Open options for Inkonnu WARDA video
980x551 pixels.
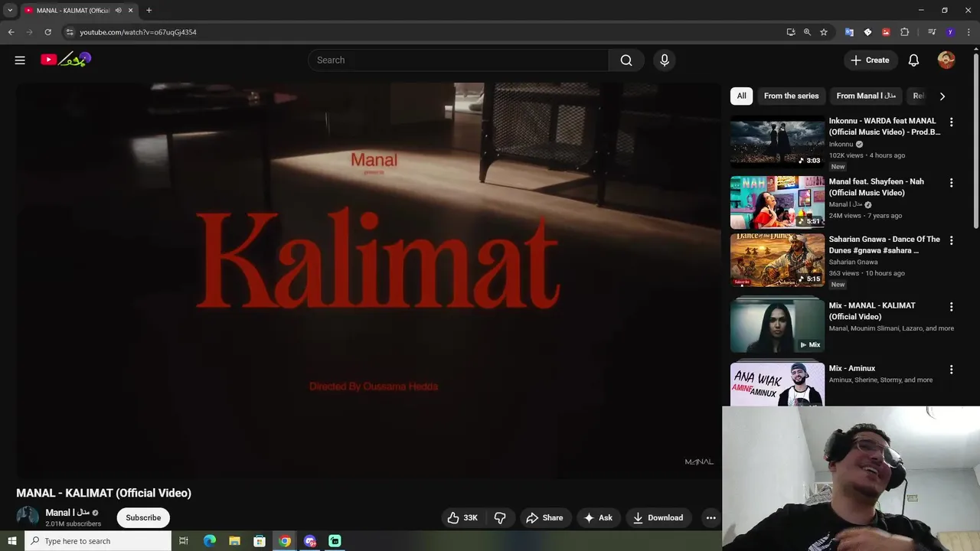click(x=951, y=122)
